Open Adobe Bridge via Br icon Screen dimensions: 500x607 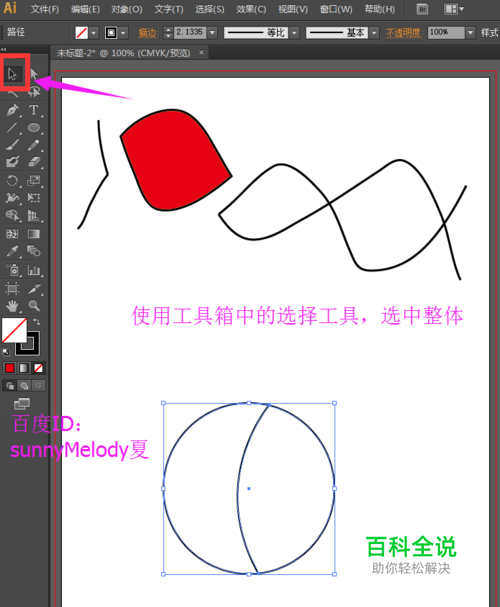tap(422, 9)
